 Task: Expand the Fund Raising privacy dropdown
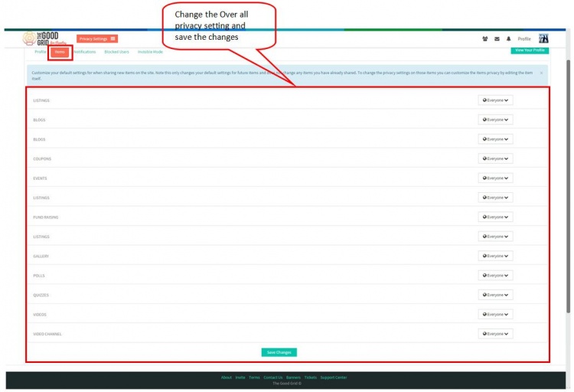pyautogui.click(x=495, y=217)
